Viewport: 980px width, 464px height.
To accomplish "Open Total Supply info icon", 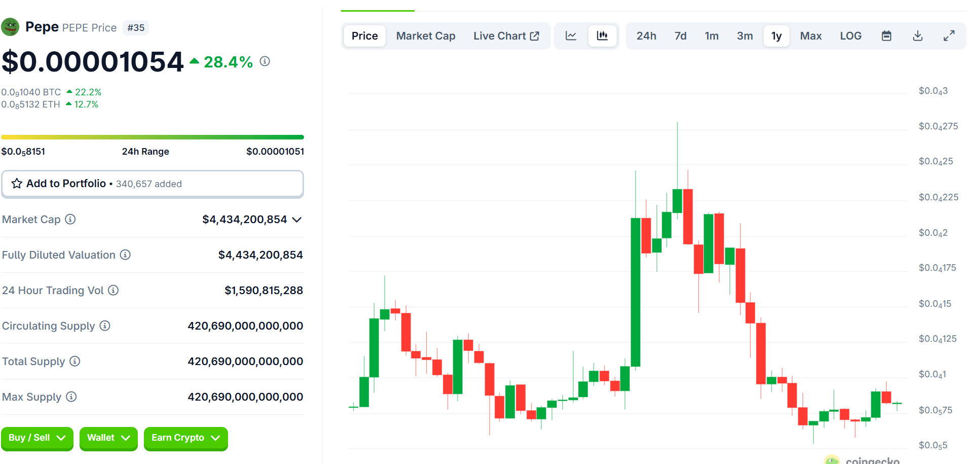I will 75,361.
